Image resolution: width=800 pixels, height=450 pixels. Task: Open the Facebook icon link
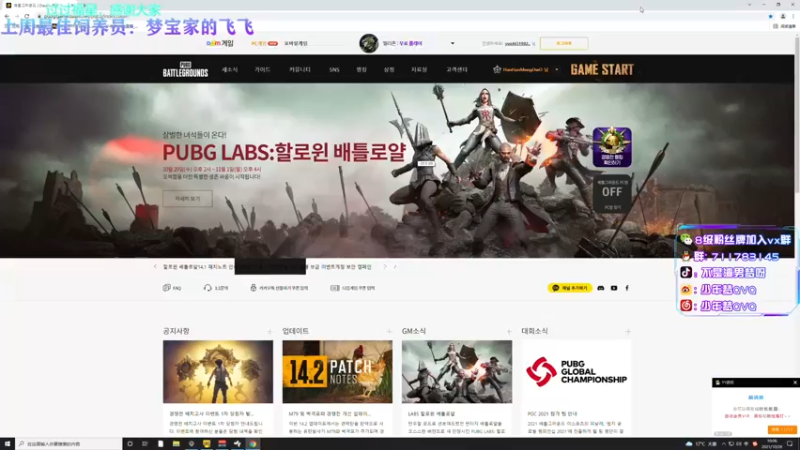point(627,288)
